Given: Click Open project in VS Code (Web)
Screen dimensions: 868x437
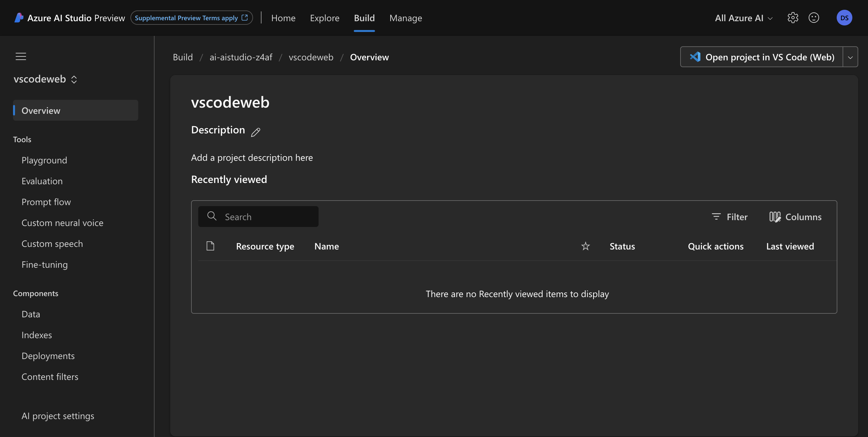Looking at the screenshot, I should (x=762, y=57).
